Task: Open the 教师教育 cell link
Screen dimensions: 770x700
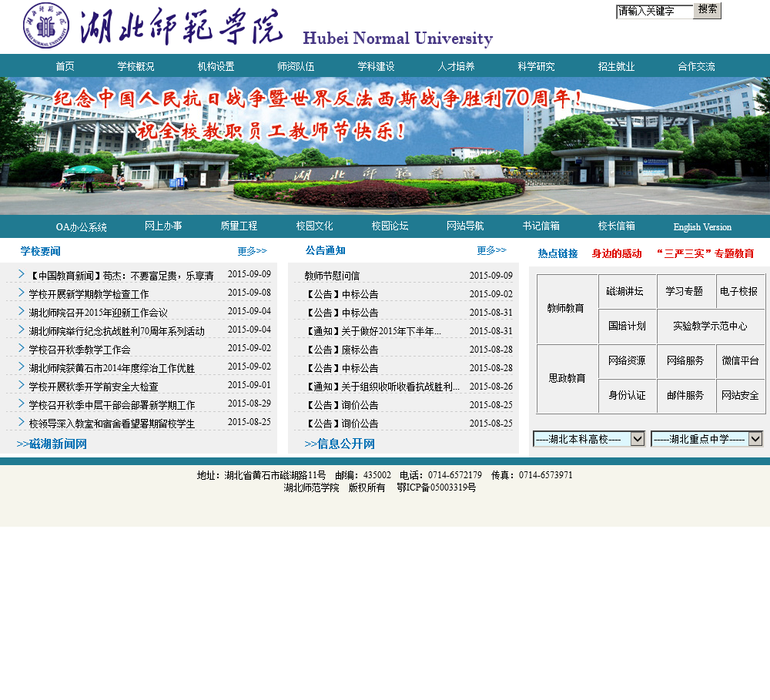Action: tap(566, 308)
